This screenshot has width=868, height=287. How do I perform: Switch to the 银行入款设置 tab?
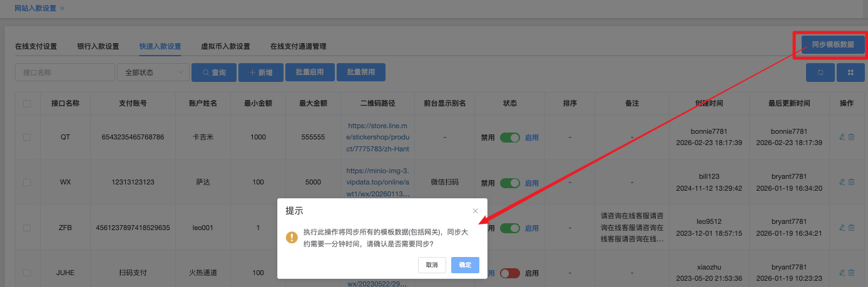(98, 46)
